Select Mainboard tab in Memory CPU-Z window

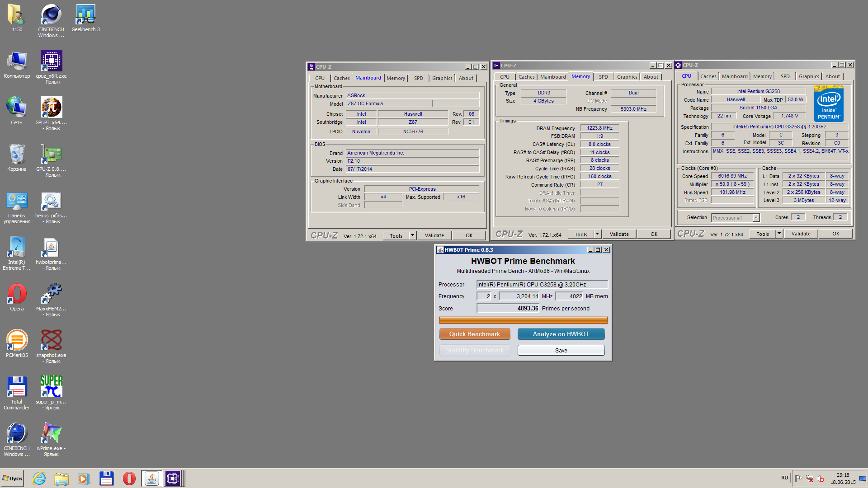point(552,77)
